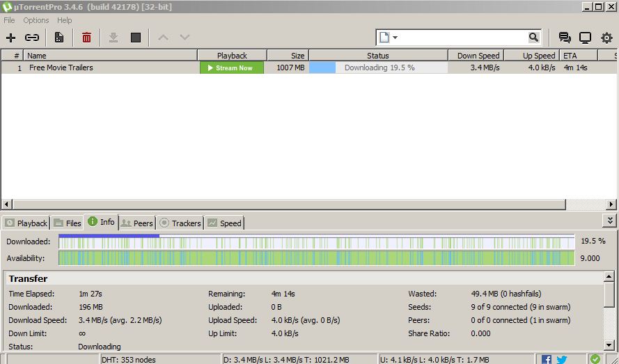The width and height of the screenshot is (619, 364).
Task: Move torrent up the queue with up arrow
Action: [x=163, y=38]
